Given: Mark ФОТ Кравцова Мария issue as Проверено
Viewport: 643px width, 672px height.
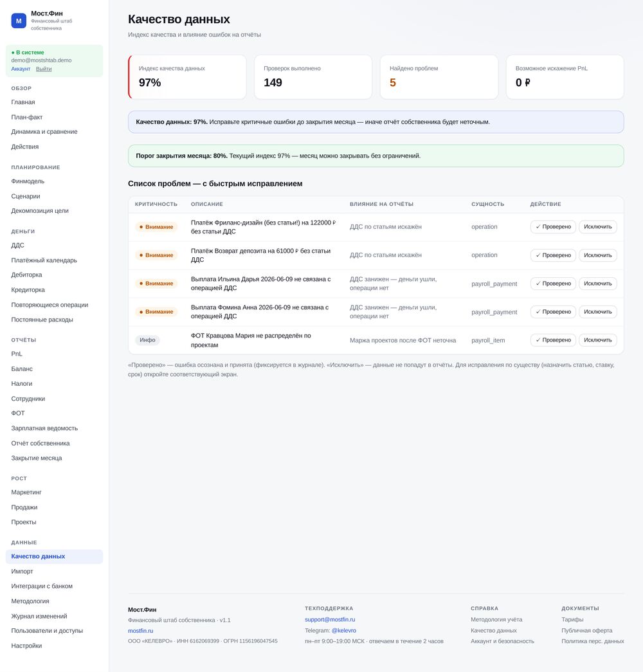Looking at the screenshot, I should (553, 340).
